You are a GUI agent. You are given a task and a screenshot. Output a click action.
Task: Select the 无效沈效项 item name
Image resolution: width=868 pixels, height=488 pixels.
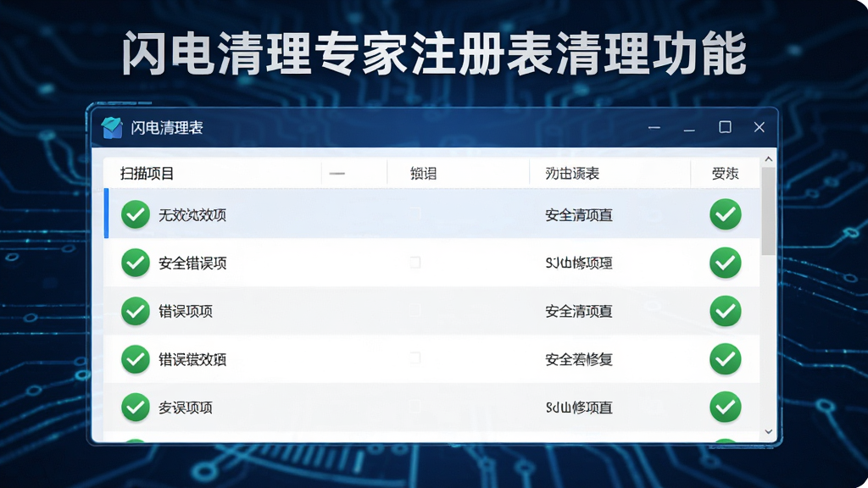tap(192, 214)
